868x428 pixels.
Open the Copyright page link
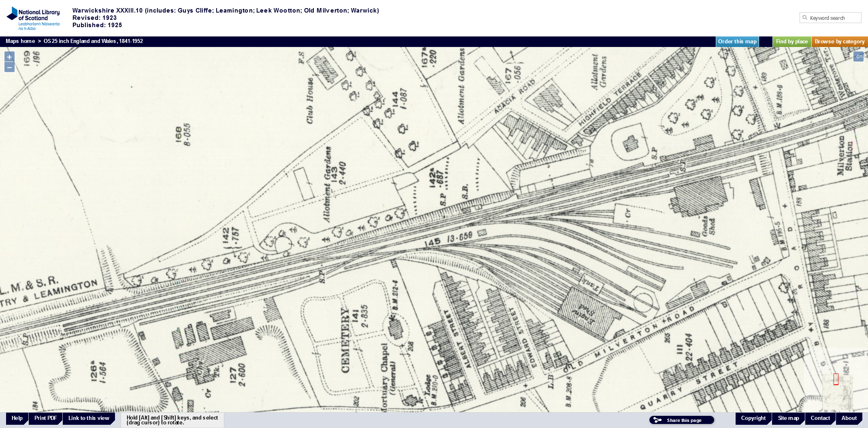point(753,418)
